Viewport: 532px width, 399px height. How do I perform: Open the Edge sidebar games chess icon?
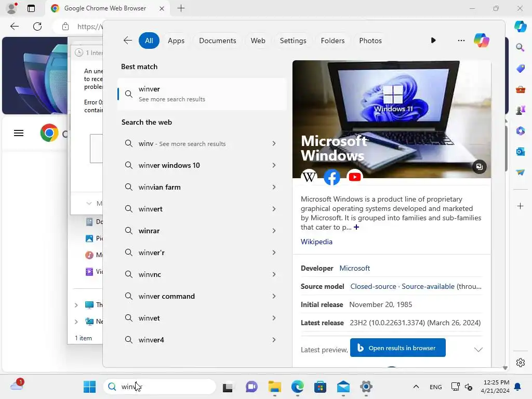[520, 110]
